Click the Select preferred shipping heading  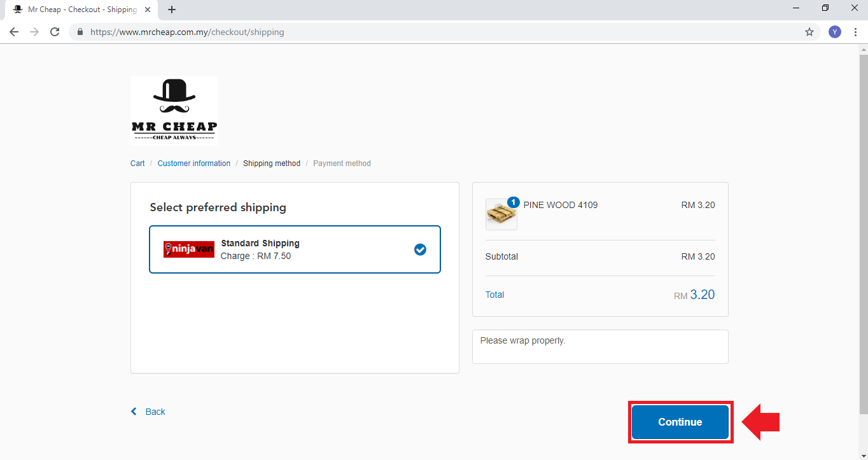218,207
